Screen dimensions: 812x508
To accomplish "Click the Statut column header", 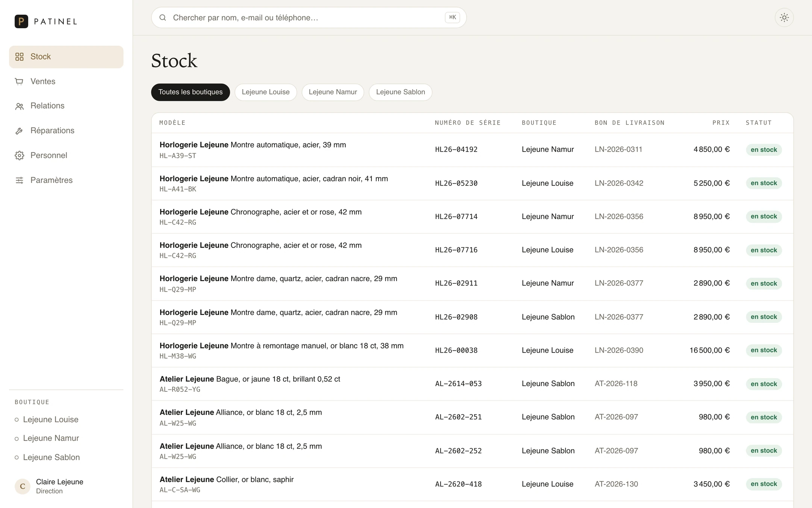I will coord(759,123).
